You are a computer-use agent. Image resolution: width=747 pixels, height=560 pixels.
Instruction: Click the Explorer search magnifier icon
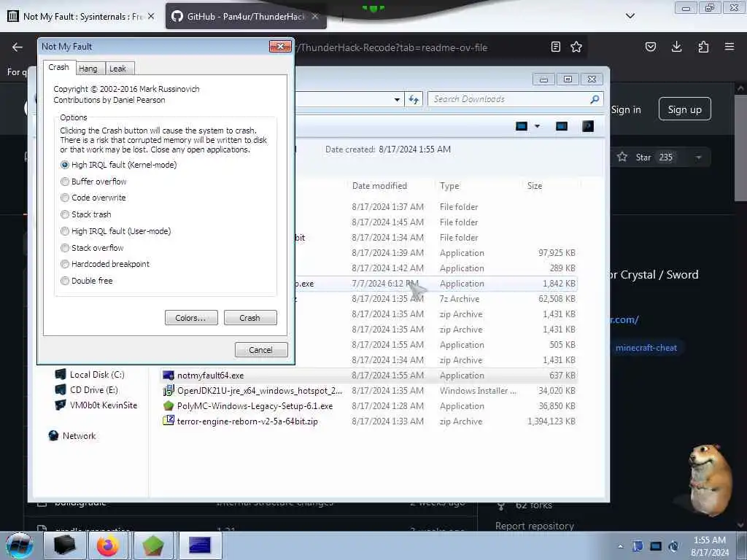click(595, 99)
